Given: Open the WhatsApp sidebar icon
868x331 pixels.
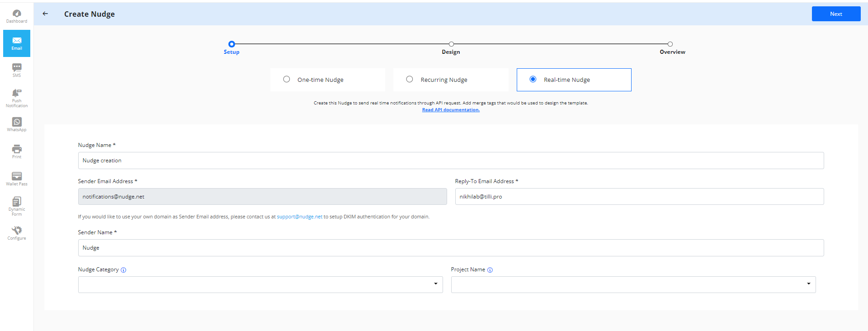Looking at the screenshot, I should tap(17, 124).
